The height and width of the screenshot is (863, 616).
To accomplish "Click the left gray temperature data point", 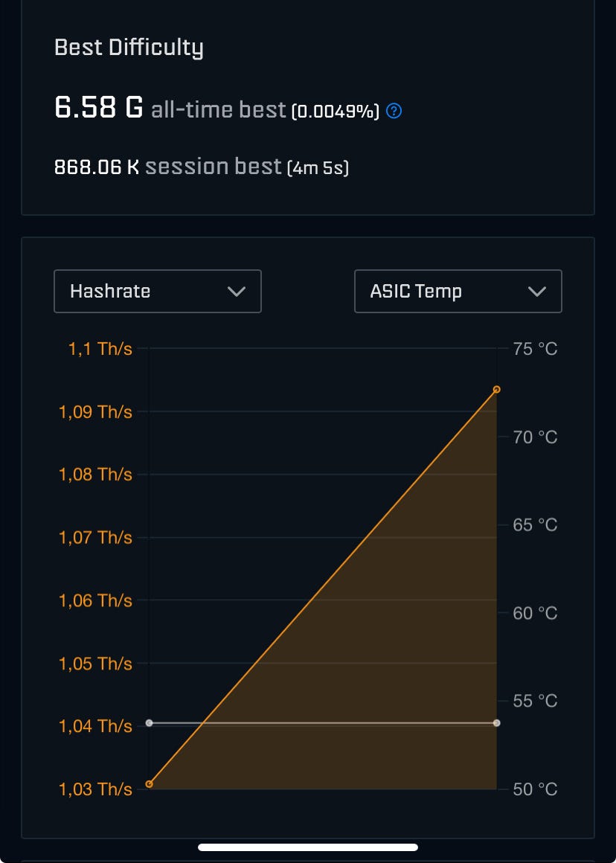I will tap(150, 722).
